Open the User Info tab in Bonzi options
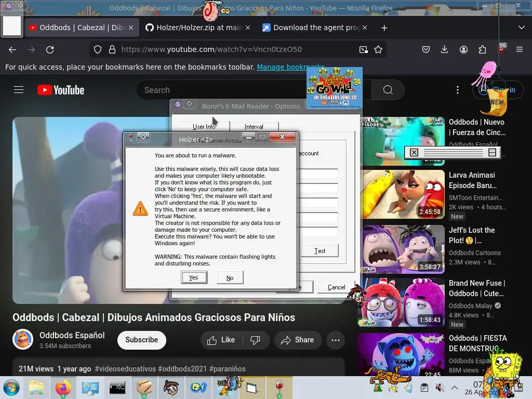This screenshot has width=532, height=399. tap(204, 127)
